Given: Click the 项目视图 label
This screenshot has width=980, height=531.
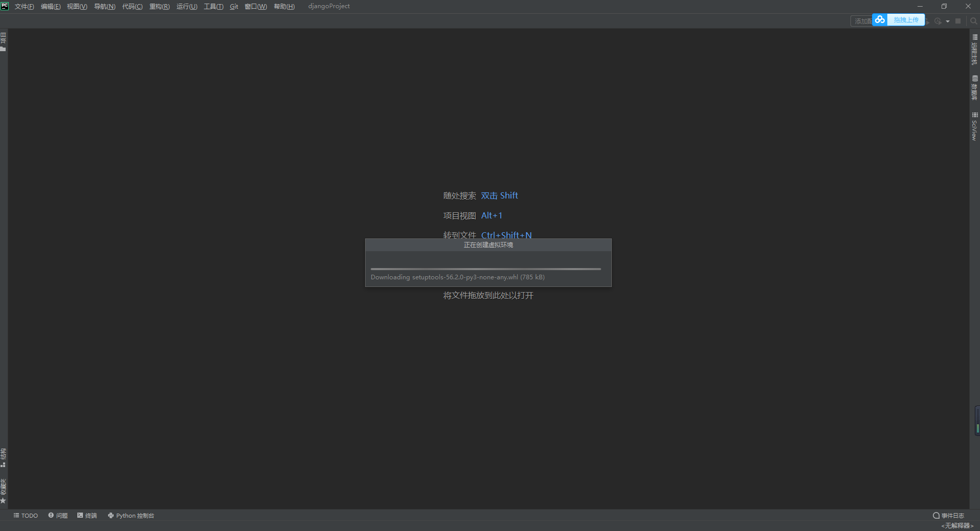Looking at the screenshot, I should coord(460,216).
